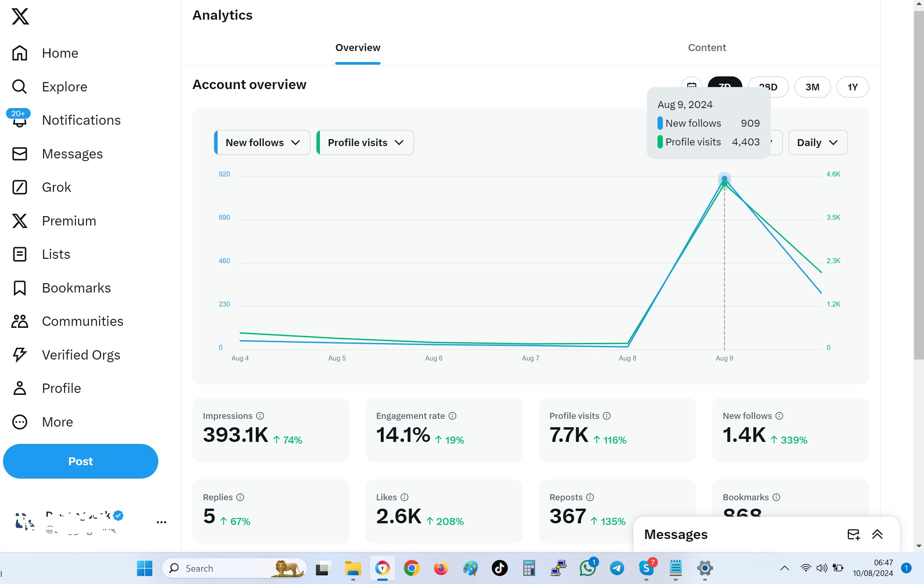Switch to the Content tab

pos(706,48)
